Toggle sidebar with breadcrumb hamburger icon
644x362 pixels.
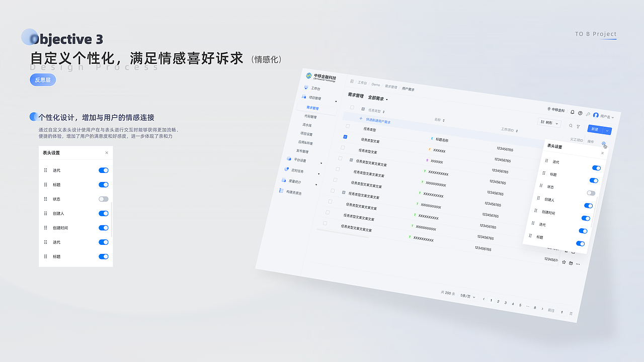[352, 81]
